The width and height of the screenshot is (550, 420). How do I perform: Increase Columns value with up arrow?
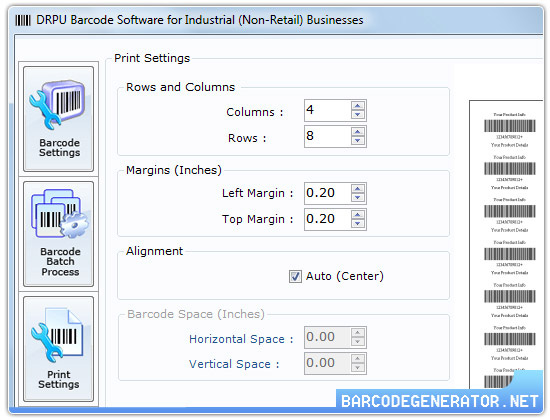tap(357, 106)
